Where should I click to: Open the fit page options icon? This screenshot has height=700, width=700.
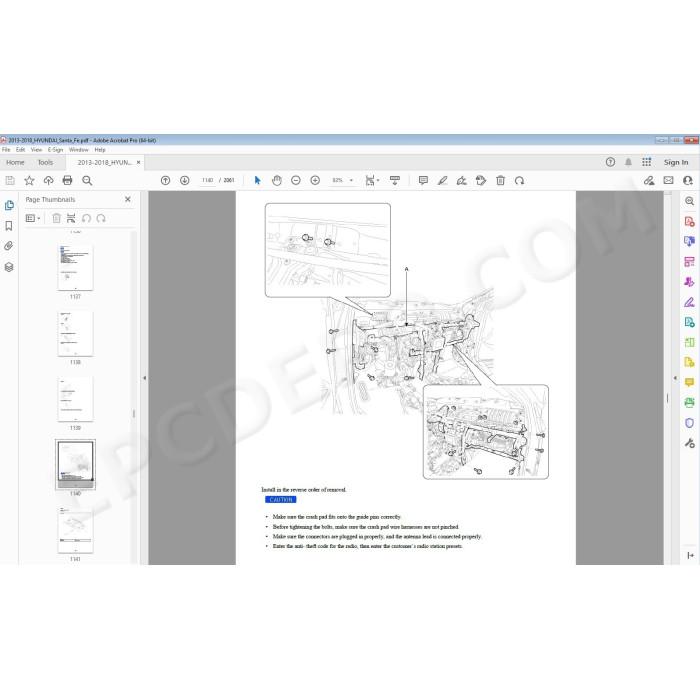tap(371, 180)
